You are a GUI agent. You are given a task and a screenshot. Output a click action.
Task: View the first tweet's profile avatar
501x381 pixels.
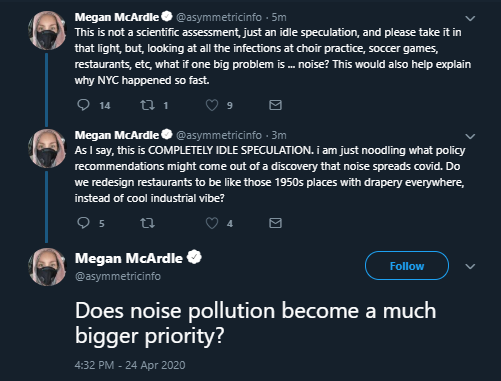(47, 31)
